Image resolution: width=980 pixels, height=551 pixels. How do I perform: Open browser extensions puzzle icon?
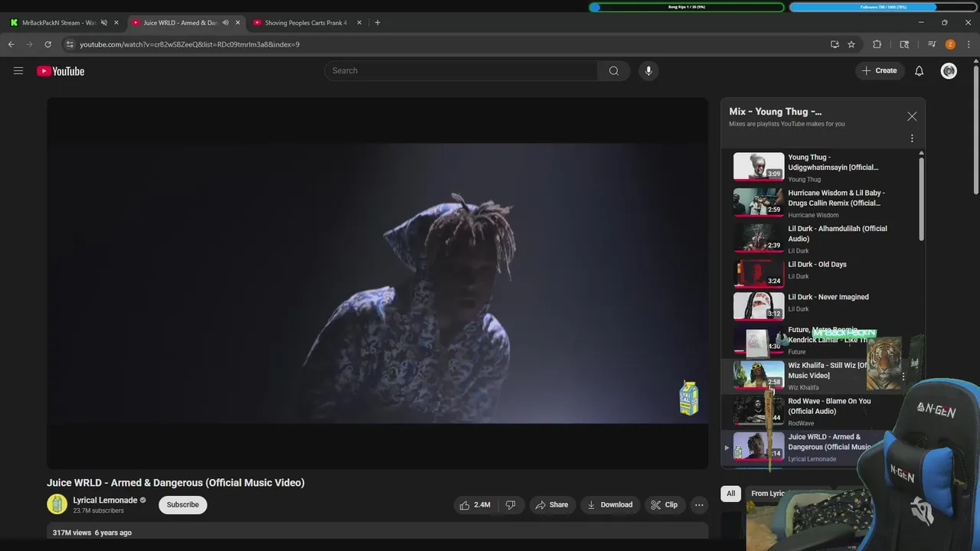[x=877, y=44]
